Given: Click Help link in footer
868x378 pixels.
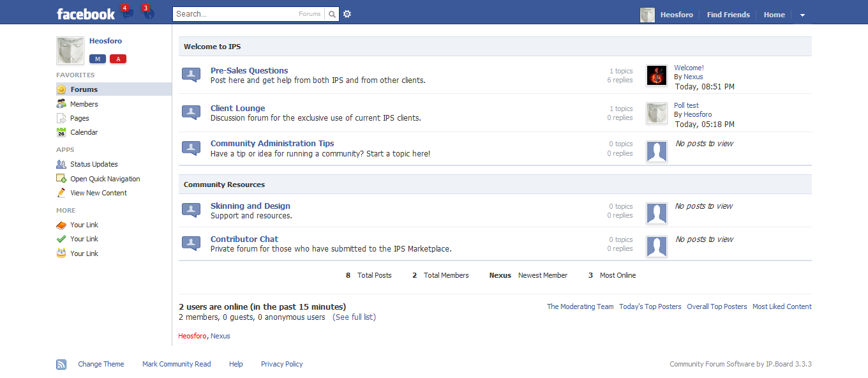Looking at the screenshot, I should [x=236, y=364].
